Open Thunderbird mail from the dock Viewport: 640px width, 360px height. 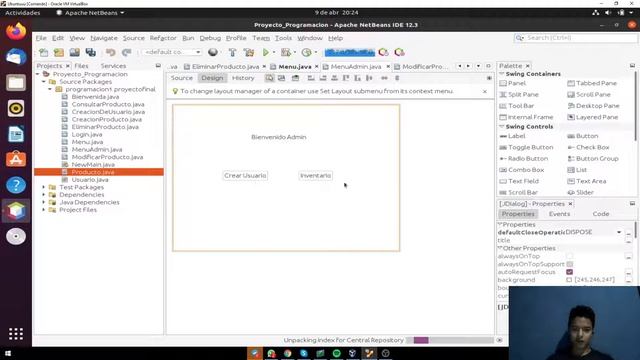click(x=16, y=57)
